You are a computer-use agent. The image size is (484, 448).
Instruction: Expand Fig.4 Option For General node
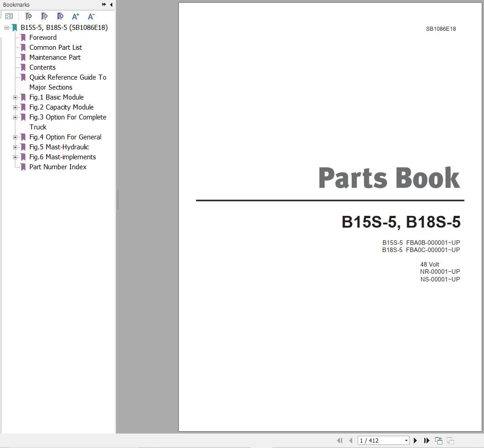(x=15, y=137)
